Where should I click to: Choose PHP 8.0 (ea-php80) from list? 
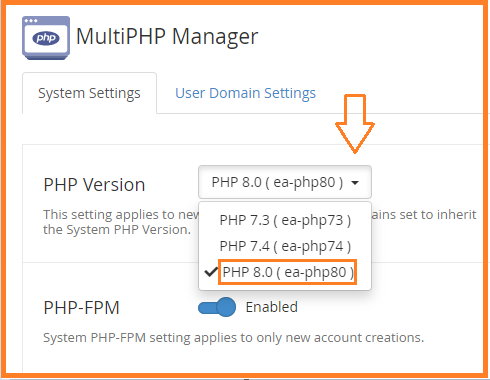(x=285, y=272)
